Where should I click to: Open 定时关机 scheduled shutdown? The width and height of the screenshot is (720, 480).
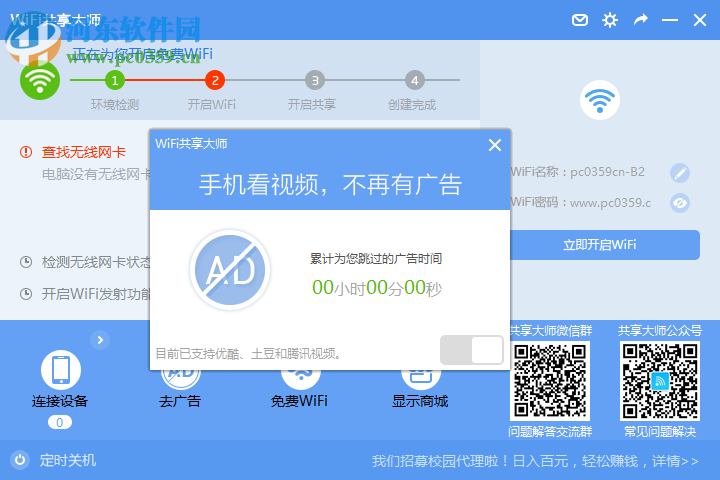point(68,460)
